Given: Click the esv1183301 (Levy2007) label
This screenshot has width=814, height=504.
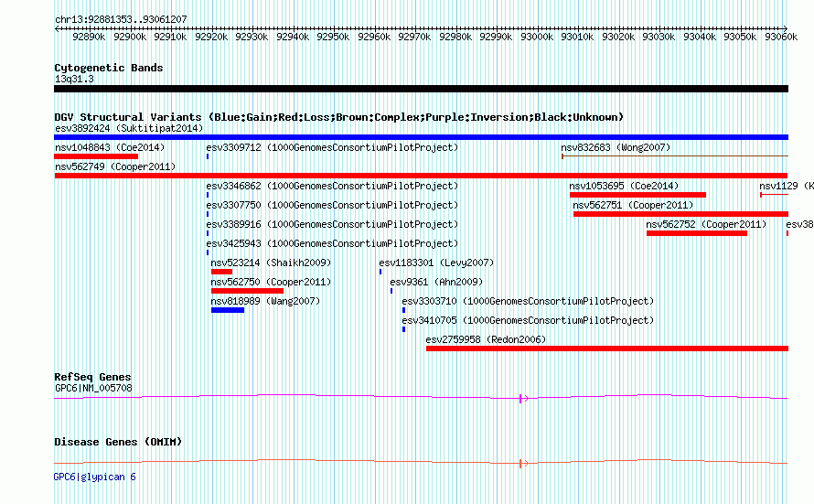Looking at the screenshot, I should pyautogui.click(x=436, y=263).
